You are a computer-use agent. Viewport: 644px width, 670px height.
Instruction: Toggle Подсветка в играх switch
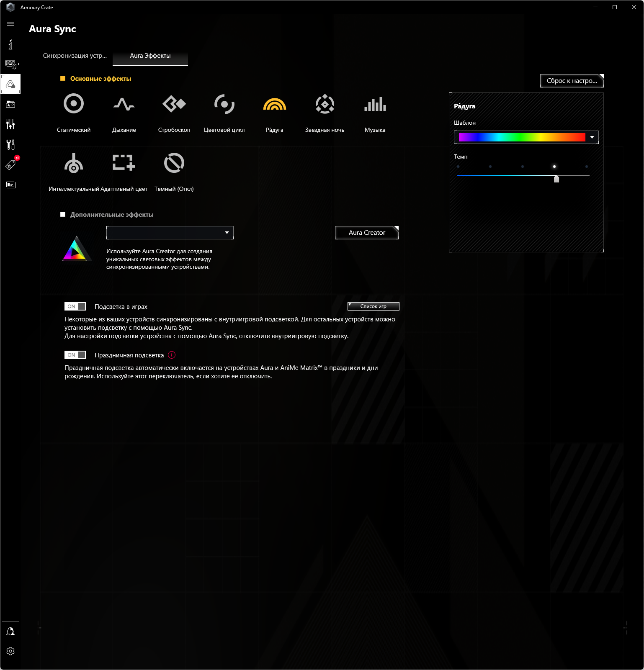[75, 306]
